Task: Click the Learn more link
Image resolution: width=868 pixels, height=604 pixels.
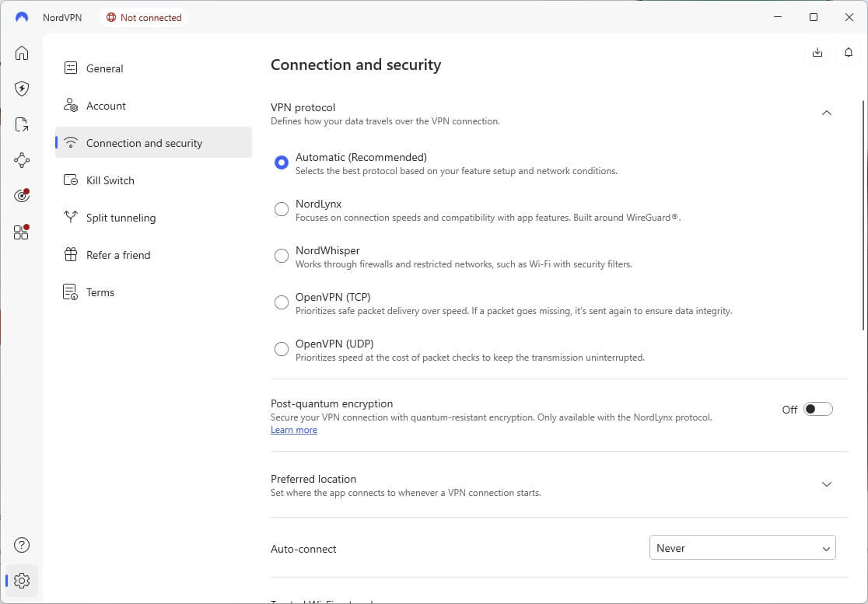Action: (x=294, y=430)
